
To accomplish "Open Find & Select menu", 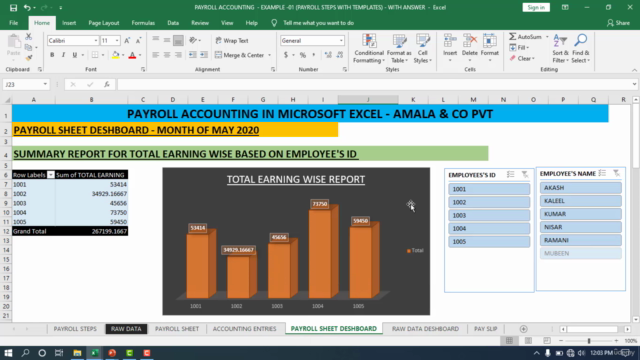I will point(580,48).
